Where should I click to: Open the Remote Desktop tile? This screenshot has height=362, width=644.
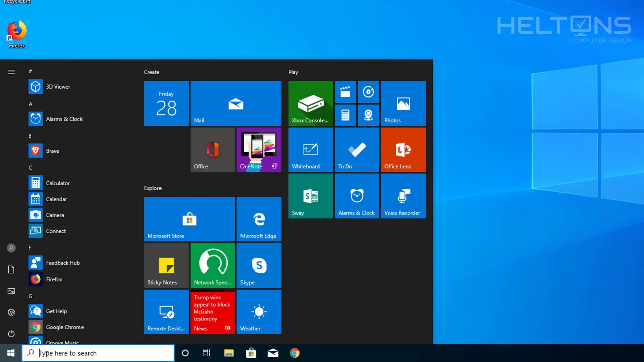(167, 312)
